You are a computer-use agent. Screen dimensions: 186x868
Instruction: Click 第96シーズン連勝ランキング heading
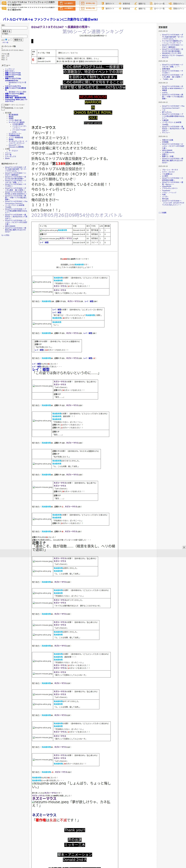[93, 31]
